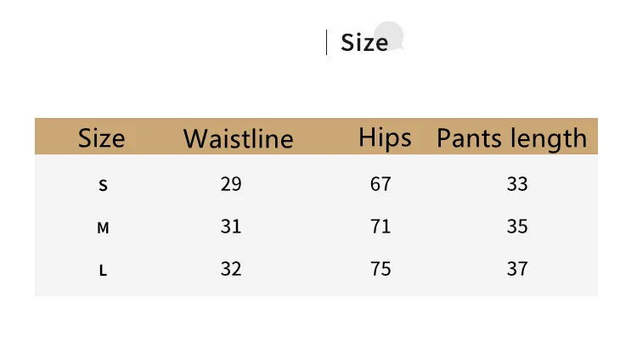Image resolution: width=637 pixels, height=364 pixels.
Task: Click hips value 71 for size M
Action: click(381, 226)
